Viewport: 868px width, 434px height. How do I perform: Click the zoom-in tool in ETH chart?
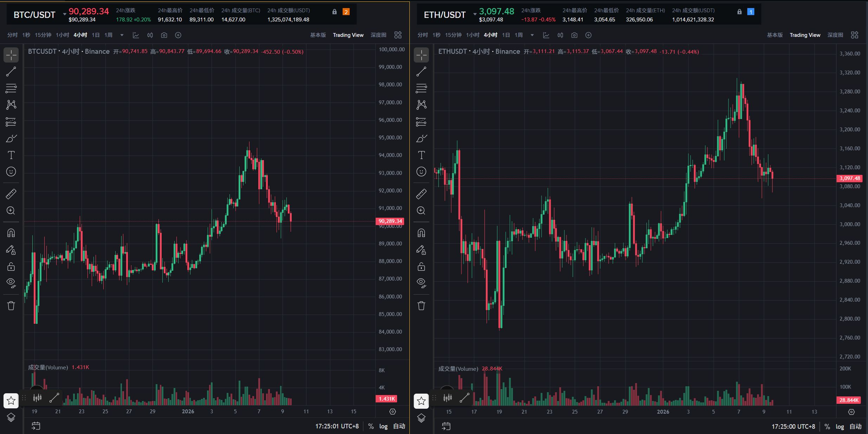click(x=421, y=211)
